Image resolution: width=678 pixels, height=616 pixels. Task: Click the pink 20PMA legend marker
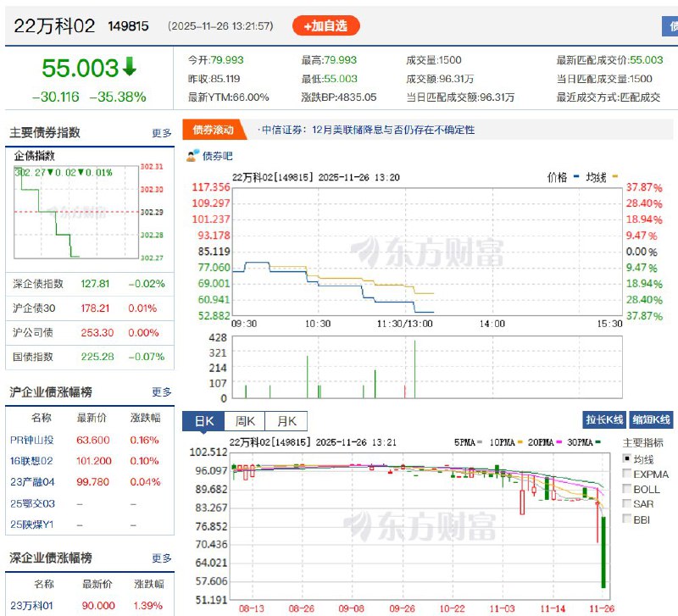click(559, 442)
